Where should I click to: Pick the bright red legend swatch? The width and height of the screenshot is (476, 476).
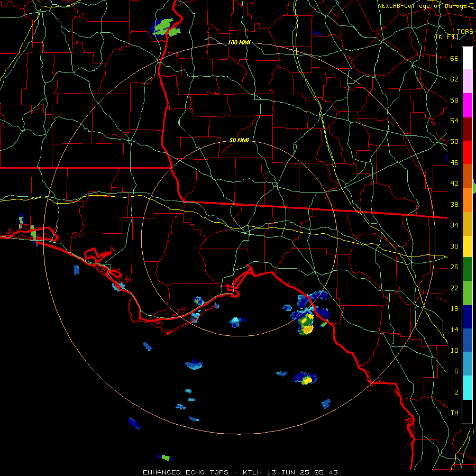tap(467, 152)
